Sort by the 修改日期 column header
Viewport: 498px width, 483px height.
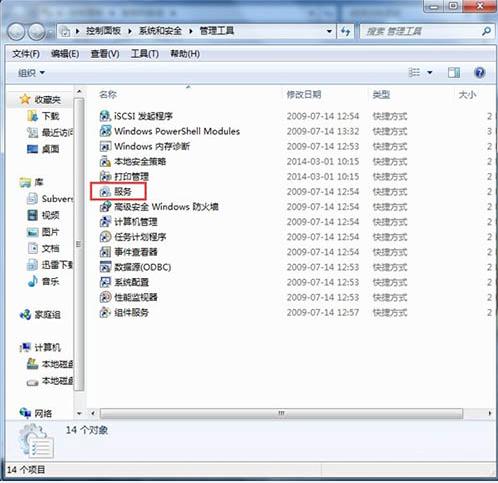[x=304, y=95]
